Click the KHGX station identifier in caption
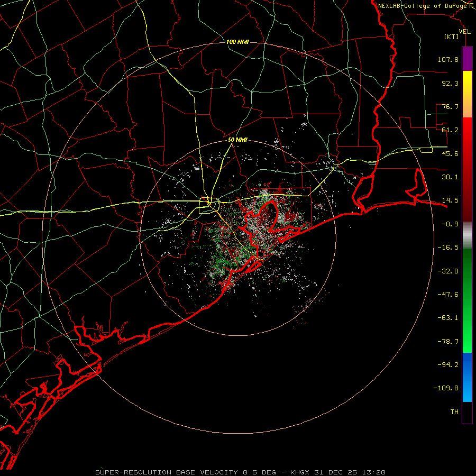476x476 pixels. point(300,472)
